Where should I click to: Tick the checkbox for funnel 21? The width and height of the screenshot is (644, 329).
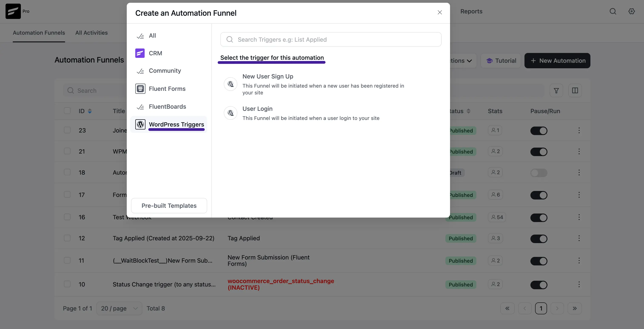[67, 151]
